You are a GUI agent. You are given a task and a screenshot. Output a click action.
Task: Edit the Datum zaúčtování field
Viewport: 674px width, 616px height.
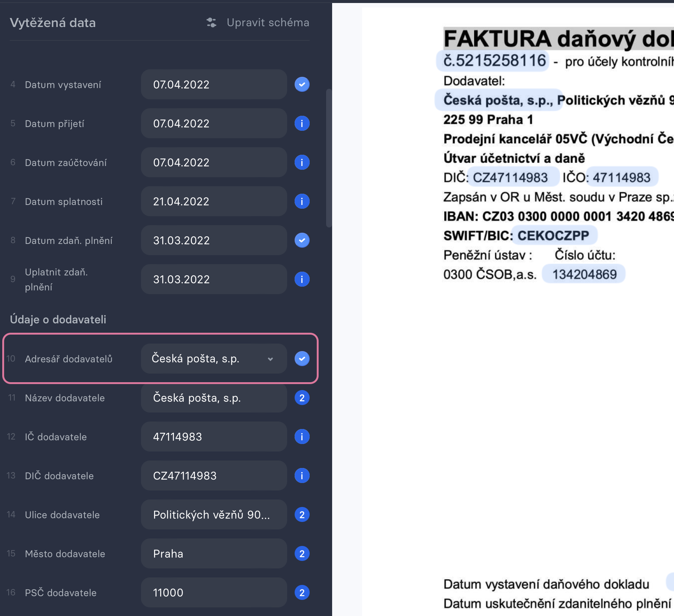(214, 162)
